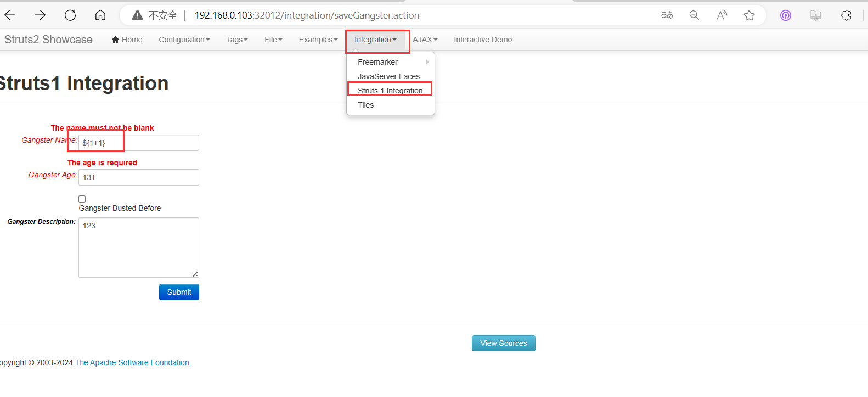868x397 pixels.
Task: Activate the read aloud icon
Action: [x=722, y=15]
